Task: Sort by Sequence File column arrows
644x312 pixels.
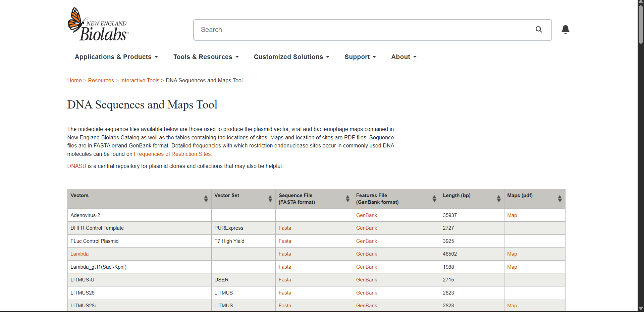Action: (347, 199)
